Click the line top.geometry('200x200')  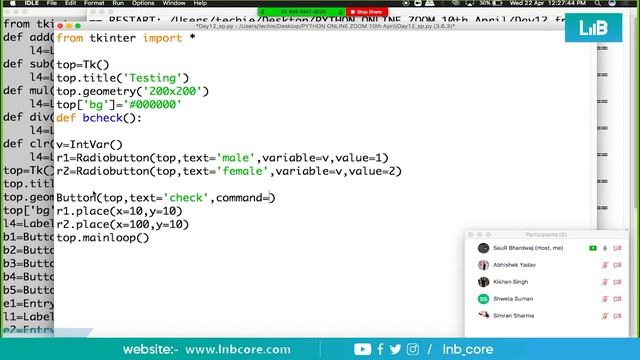[132, 91]
